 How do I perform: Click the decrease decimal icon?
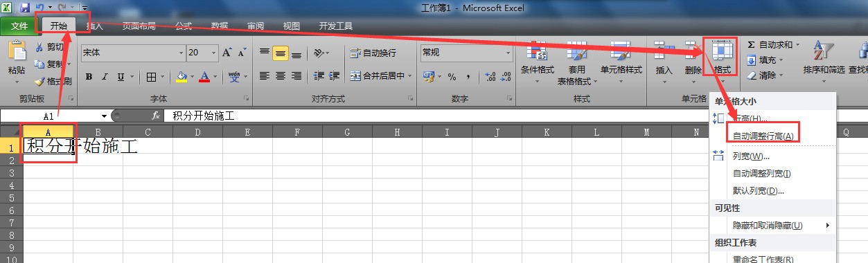tap(506, 77)
